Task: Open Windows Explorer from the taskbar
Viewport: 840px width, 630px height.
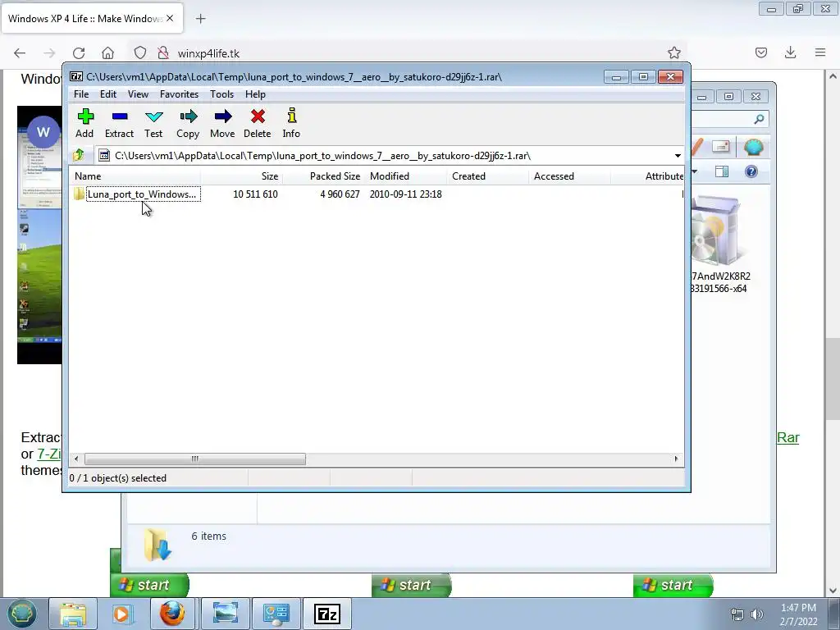Action: pyautogui.click(x=72, y=614)
